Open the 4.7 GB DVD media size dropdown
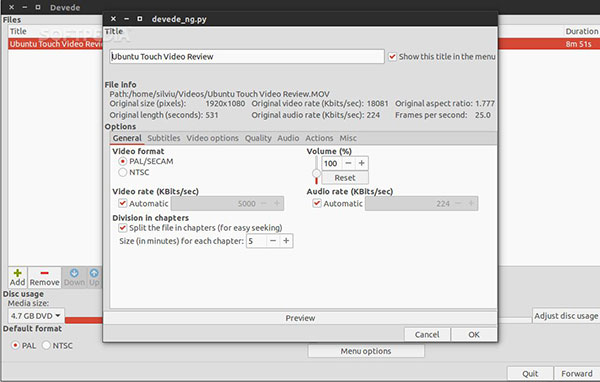The image size is (600, 382). [x=36, y=316]
